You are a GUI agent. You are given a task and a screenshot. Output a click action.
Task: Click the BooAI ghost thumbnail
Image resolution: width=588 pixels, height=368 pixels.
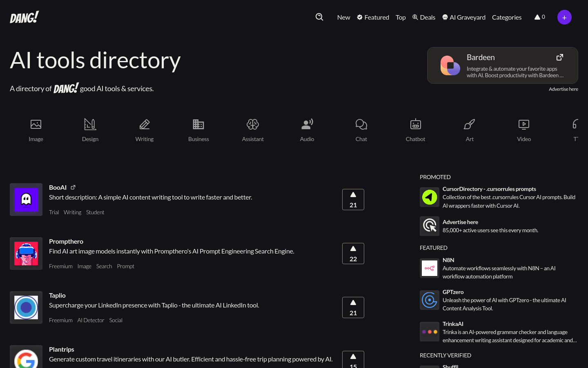pyautogui.click(x=26, y=200)
